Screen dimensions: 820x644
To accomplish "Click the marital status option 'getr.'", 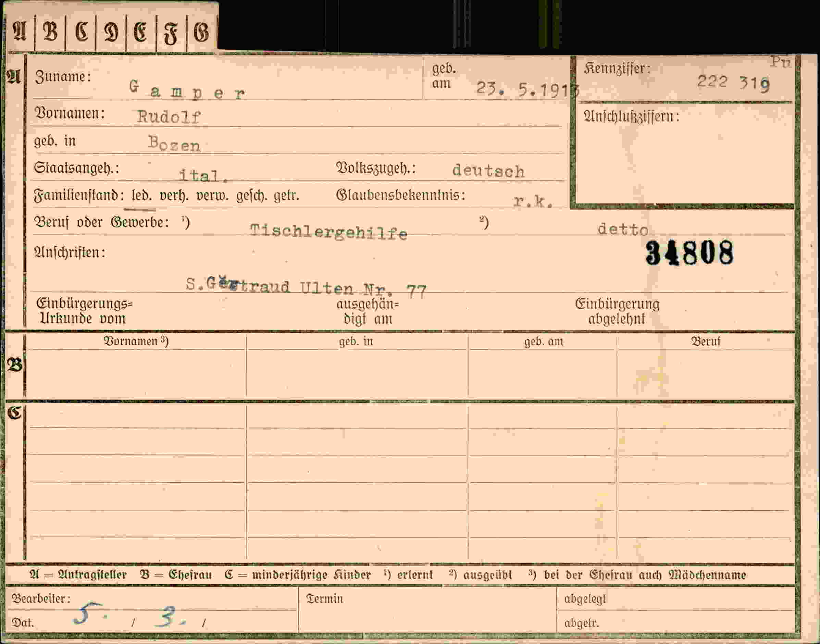I will [286, 196].
